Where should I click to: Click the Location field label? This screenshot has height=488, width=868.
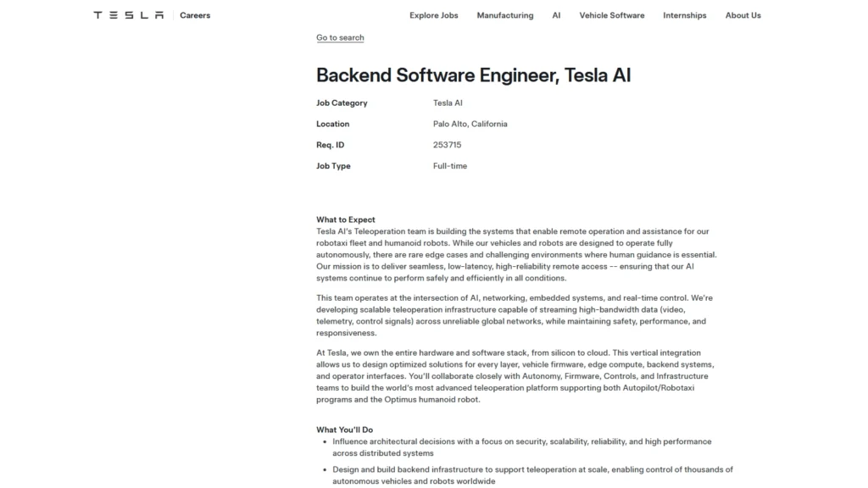(x=332, y=124)
